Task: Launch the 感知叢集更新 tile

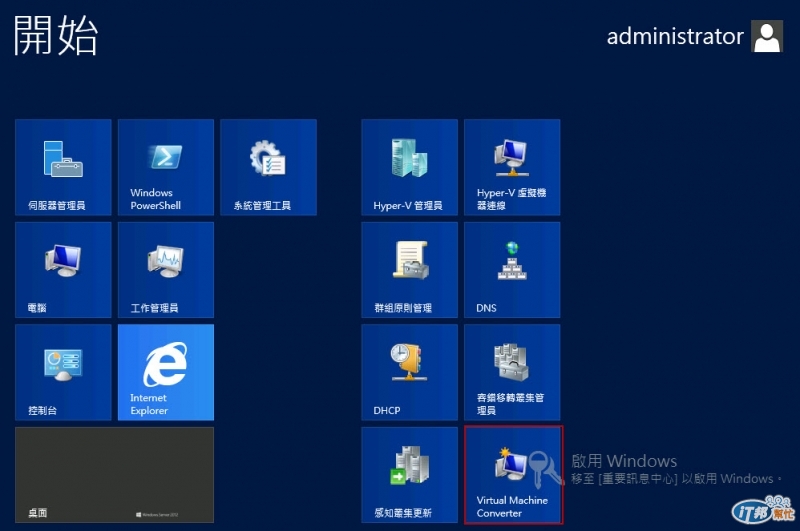Action: [x=409, y=475]
